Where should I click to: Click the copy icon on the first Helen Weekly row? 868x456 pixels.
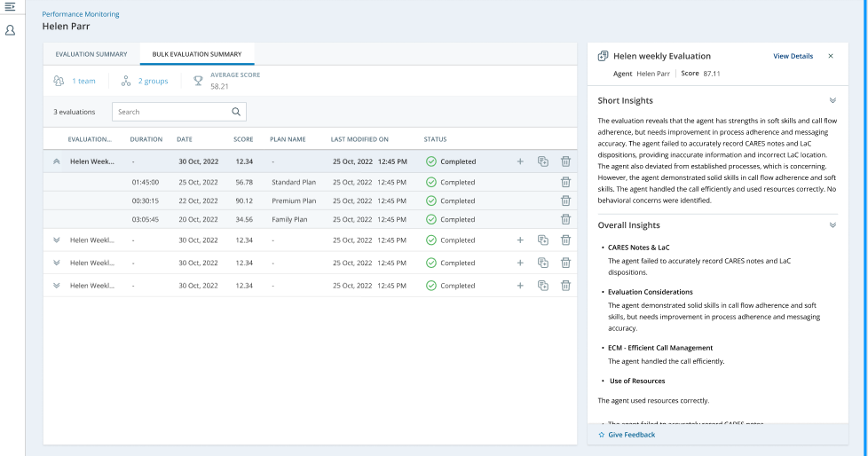pyautogui.click(x=543, y=161)
